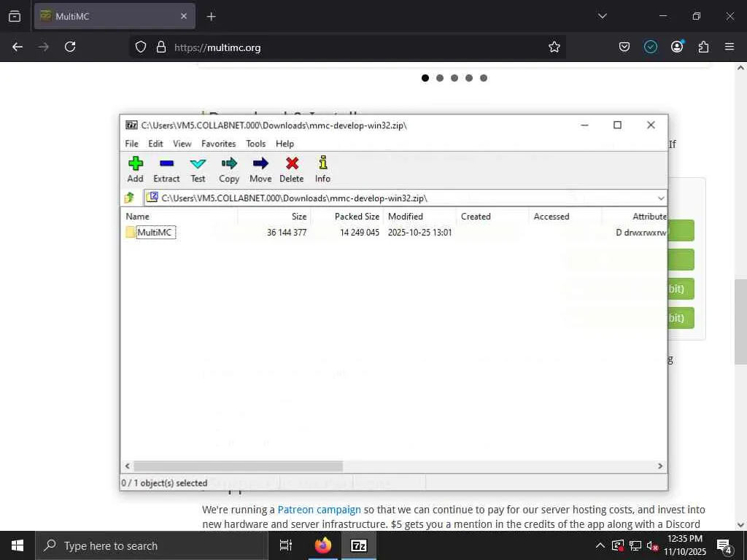Click the volume tray icon
This screenshot has width=747, height=560.
[x=651, y=545]
